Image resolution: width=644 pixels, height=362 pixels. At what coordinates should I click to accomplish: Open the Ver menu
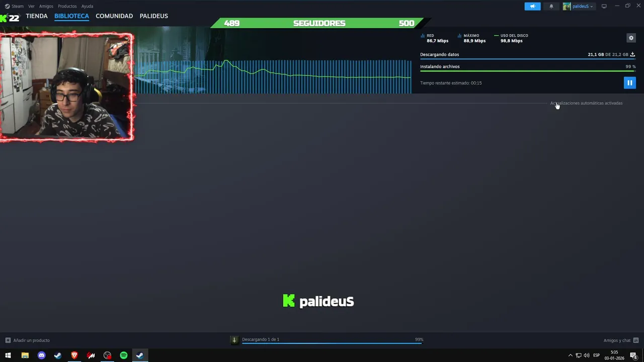coord(31,6)
